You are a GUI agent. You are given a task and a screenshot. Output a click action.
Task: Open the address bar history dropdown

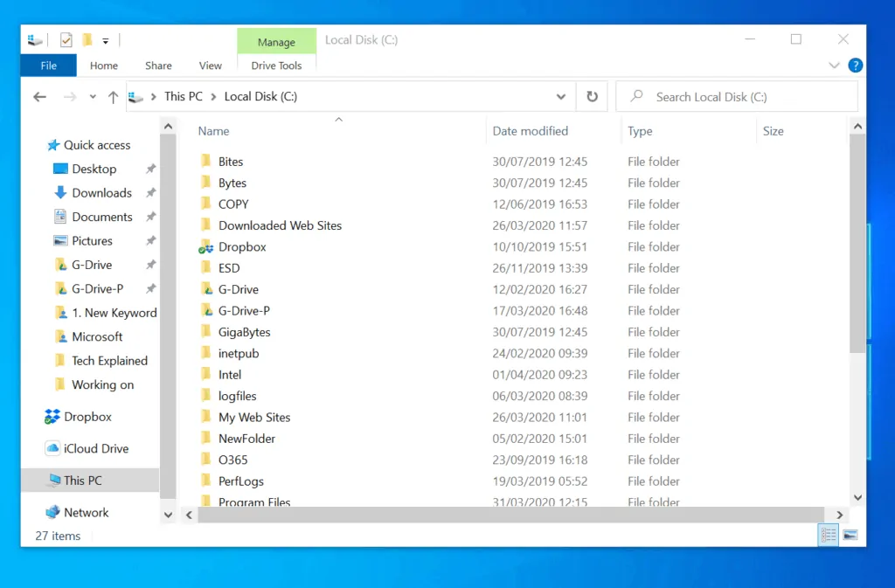pyautogui.click(x=562, y=96)
